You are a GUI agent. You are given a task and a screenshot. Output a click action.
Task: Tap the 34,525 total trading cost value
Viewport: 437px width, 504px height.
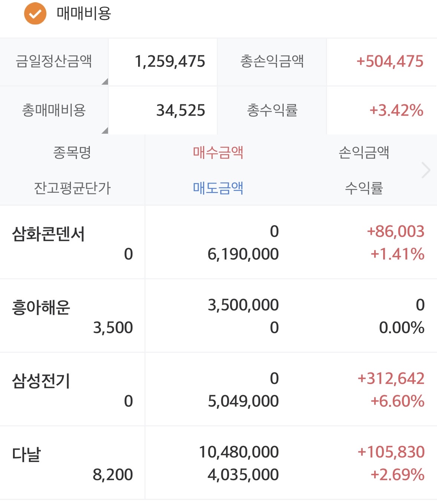click(180, 110)
